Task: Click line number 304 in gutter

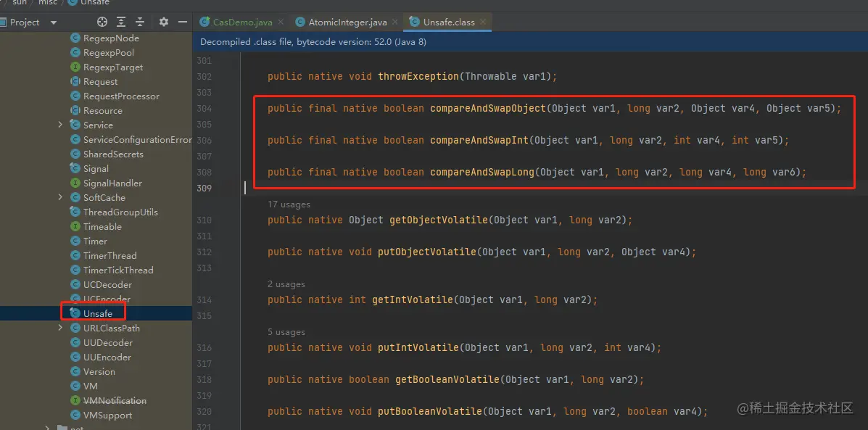Action: coord(204,109)
